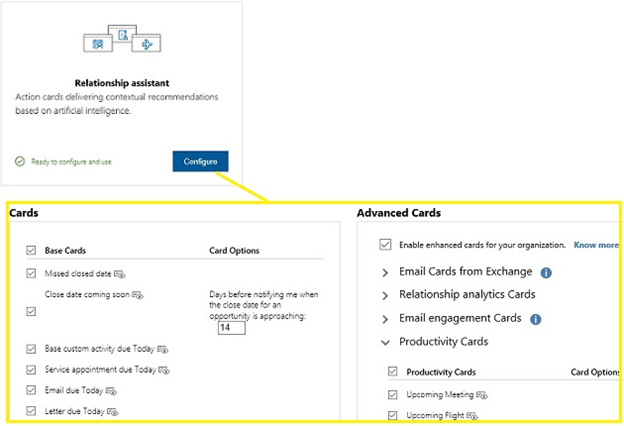Expand the Email Cards from Exchange section

click(x=386, y=272)
